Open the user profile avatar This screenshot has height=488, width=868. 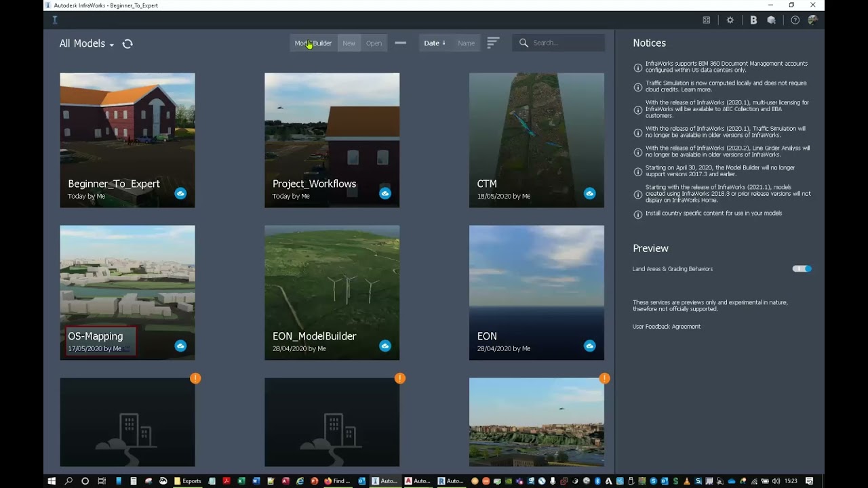[x=812, y=20]
